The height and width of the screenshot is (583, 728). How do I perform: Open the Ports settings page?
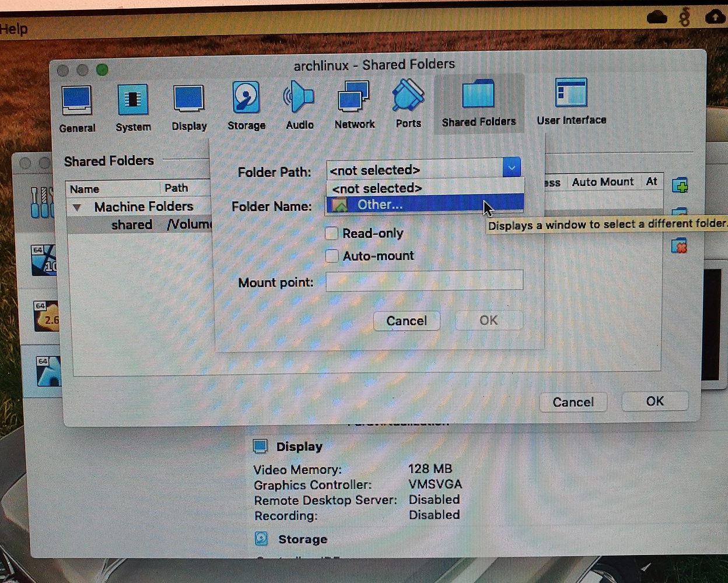(x=407, y=105)
